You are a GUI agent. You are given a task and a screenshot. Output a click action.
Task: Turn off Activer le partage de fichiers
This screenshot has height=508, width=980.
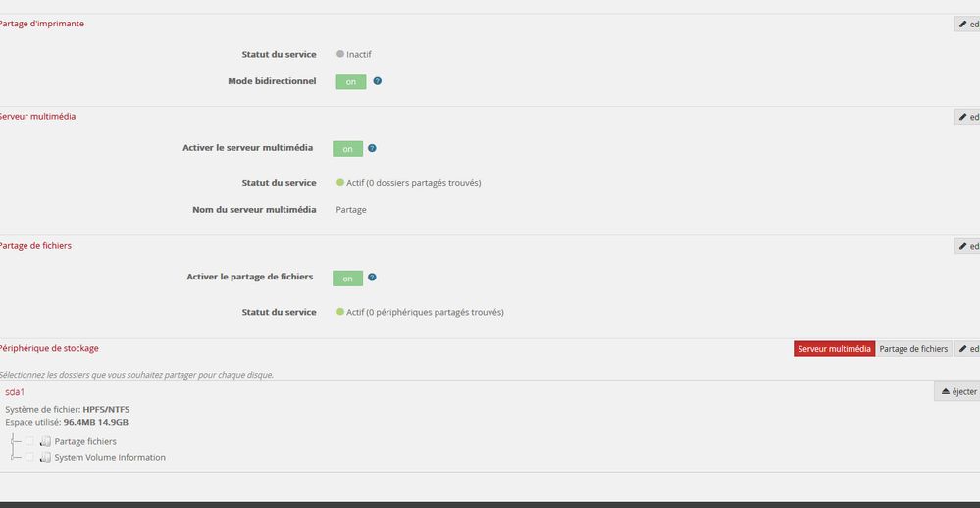347,279
